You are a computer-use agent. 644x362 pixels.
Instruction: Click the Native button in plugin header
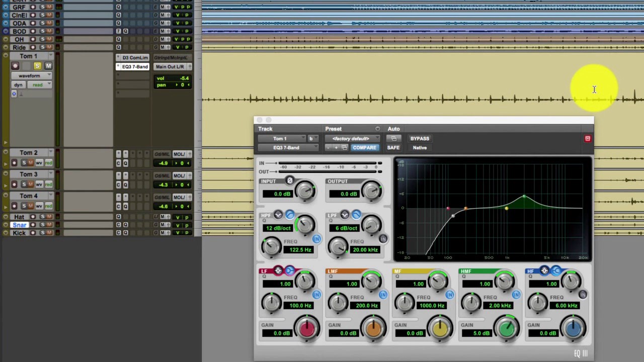420,148
